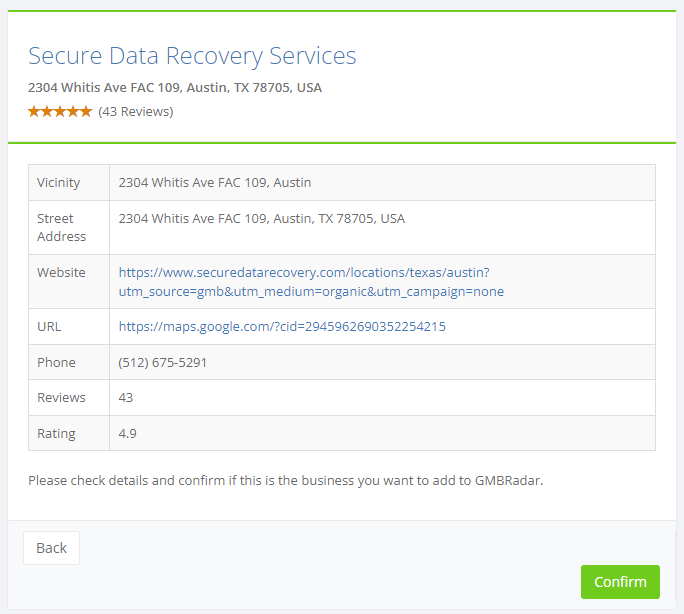Open the securedatarecovery.com website link
Screen dimensions: 684x614
click(311, 282)
